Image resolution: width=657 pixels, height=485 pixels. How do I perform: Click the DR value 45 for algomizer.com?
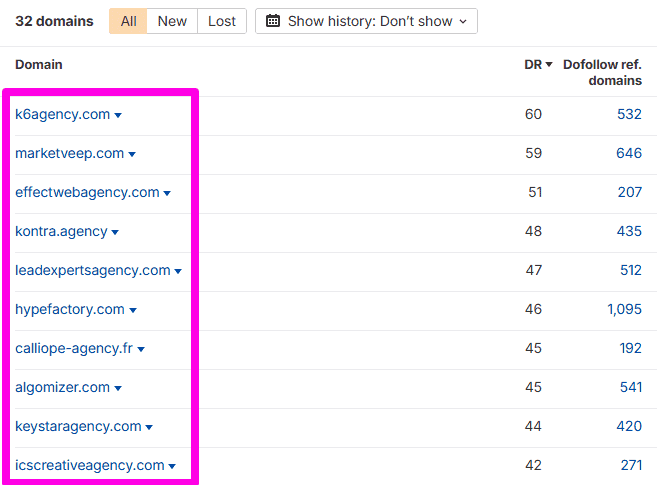coord(533,387)
